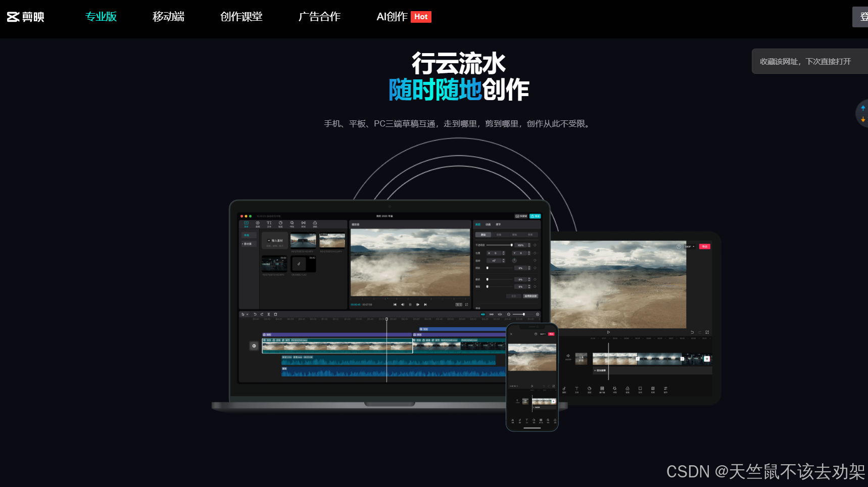This screenshot has height=487, width=868.
Task: Open the AI创作 navigation link
Action: click(392, 17)
